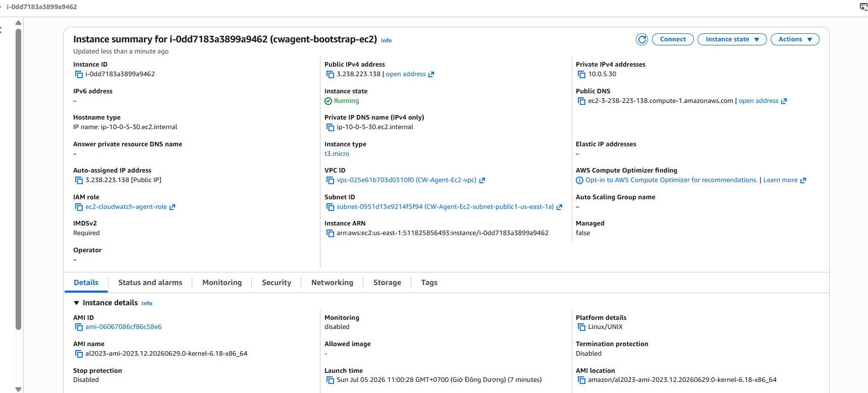Copy the Public IPv4 address
This screenshot has width=868, height=393.
330,74
